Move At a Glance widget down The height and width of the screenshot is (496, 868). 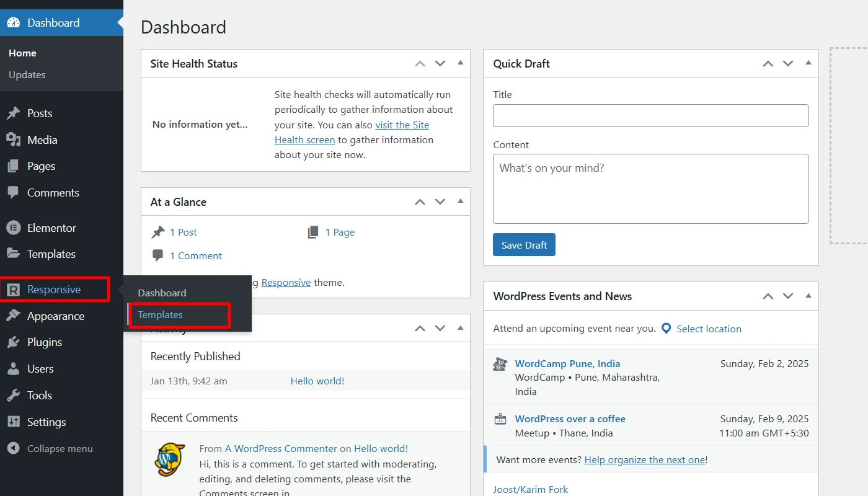tap(440, 202)
